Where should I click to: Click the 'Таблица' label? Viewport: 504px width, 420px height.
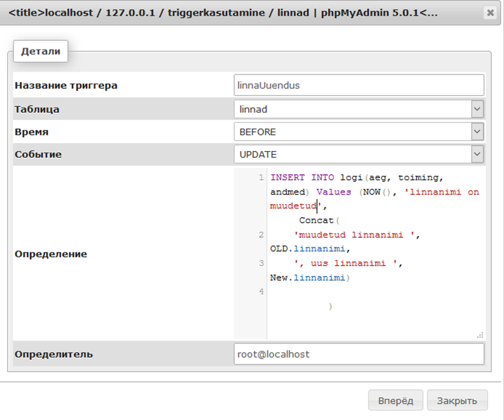point(37,109)
